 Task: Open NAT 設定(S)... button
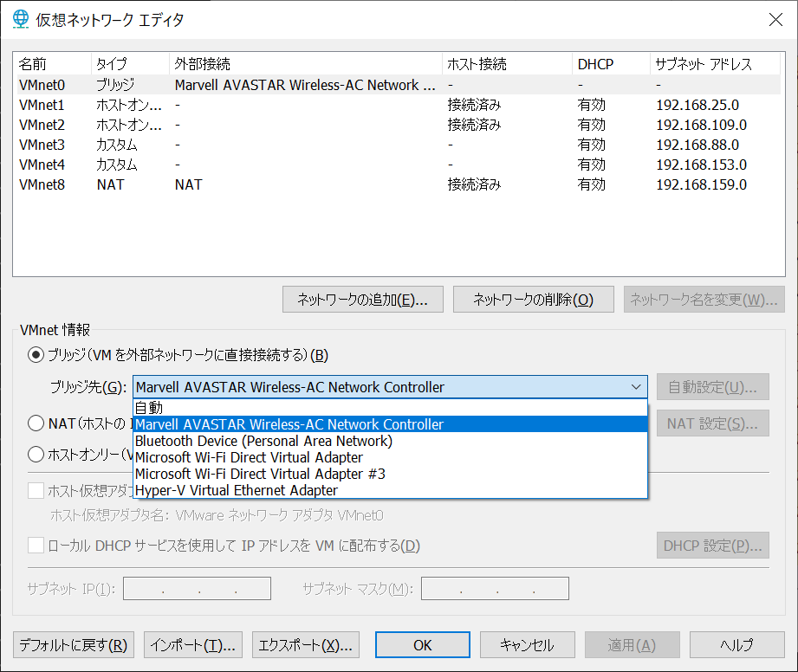(x=712, y=423)
